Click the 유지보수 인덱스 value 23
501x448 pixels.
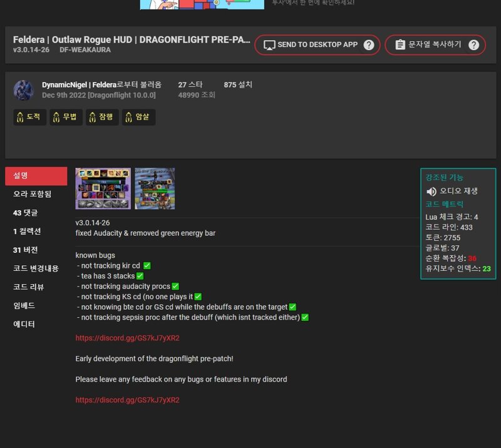487,269
